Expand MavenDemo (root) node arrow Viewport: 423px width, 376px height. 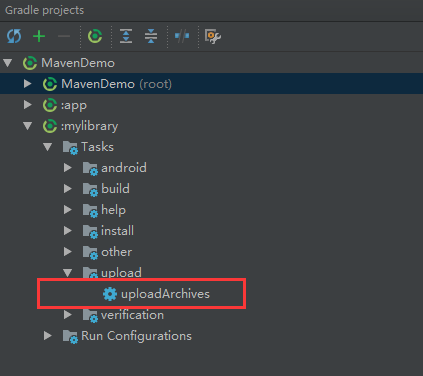[28, 84]
